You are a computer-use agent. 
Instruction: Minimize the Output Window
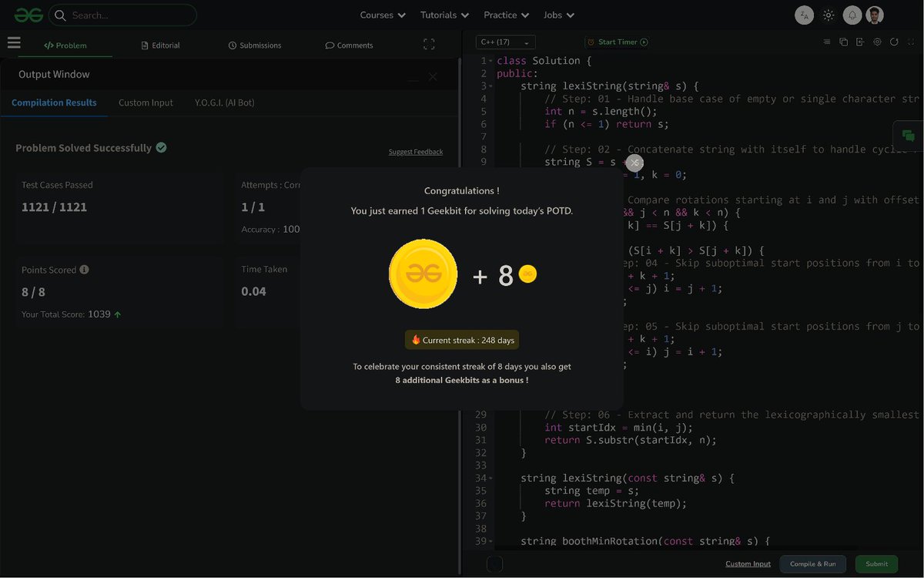(413, 79)
